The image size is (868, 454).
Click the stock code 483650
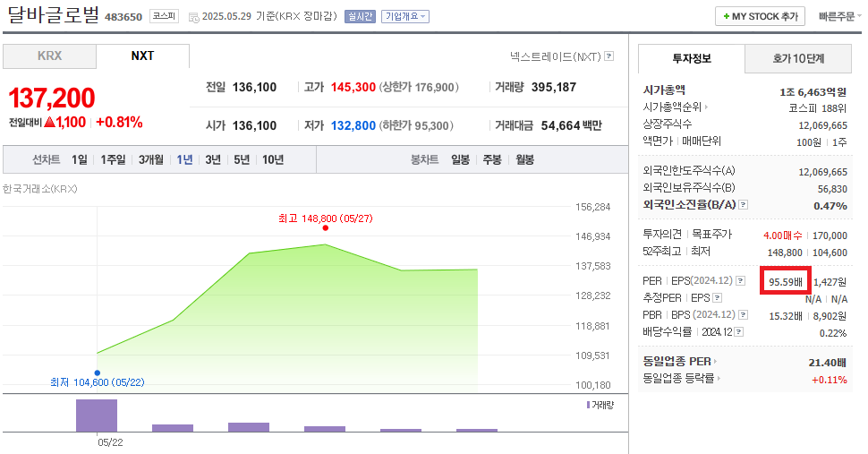tap(123, 17)
